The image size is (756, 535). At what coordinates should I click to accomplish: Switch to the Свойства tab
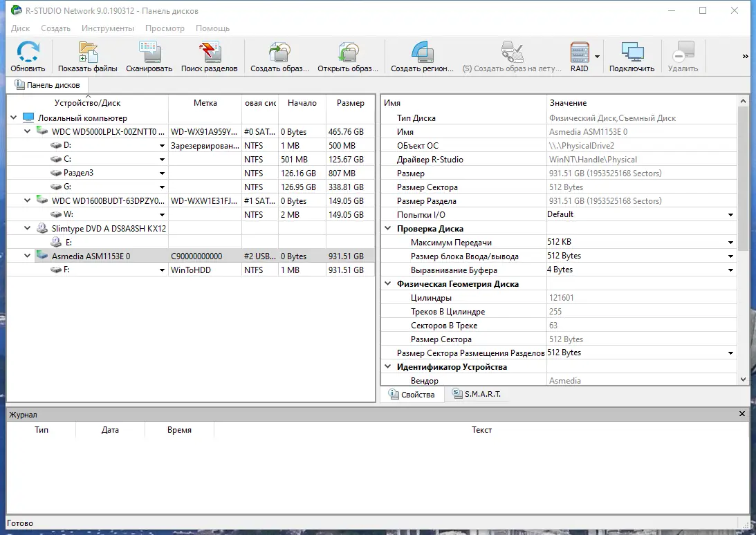(412, 394)
